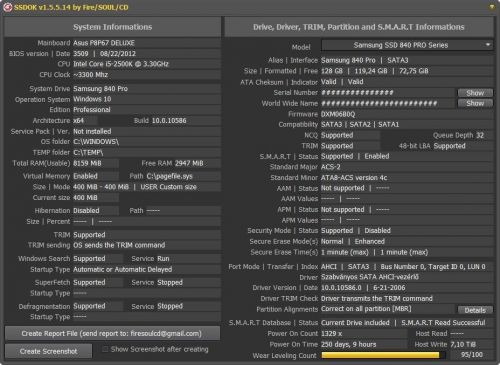
Task: Click Driver Szabványos SATA AHCI-vezérlő value
Action: point(370,277)
